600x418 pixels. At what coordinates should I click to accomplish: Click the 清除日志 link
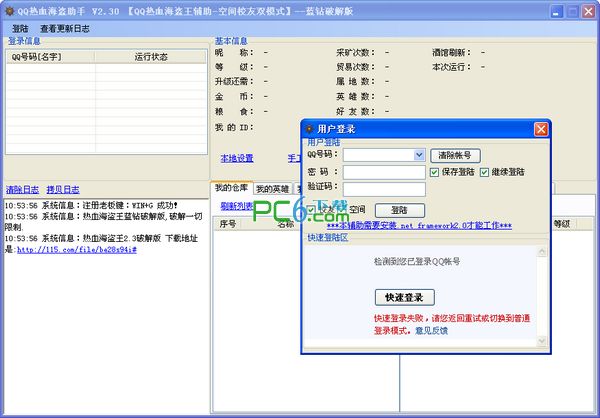22,189
